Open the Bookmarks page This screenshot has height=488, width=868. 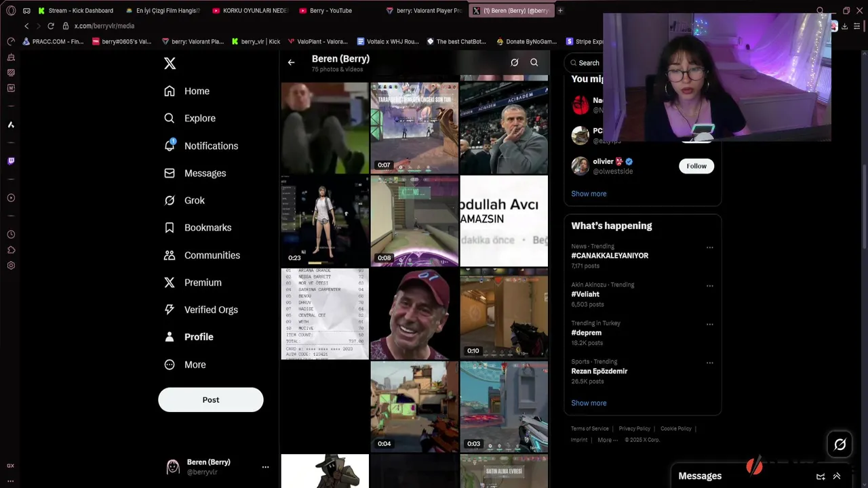pyautogui.click(x=198, y=228)
